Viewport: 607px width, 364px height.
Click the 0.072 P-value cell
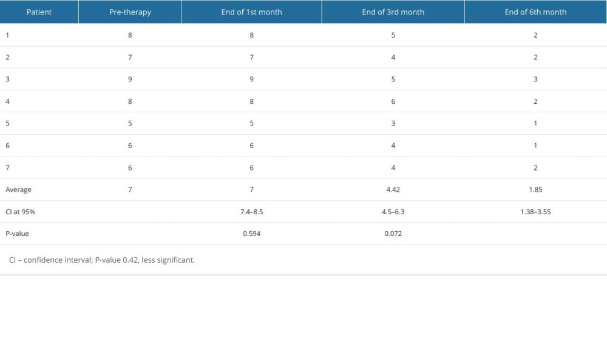[x=393, y=234]
